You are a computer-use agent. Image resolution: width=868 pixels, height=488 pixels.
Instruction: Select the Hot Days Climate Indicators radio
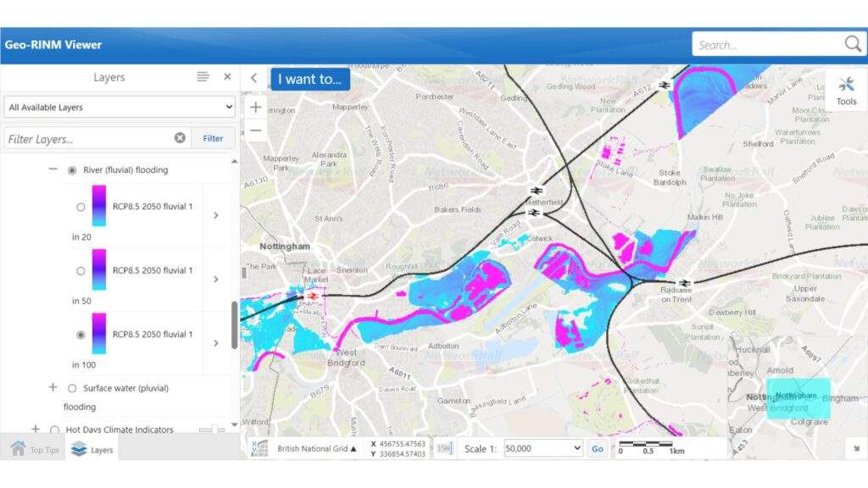54,430
